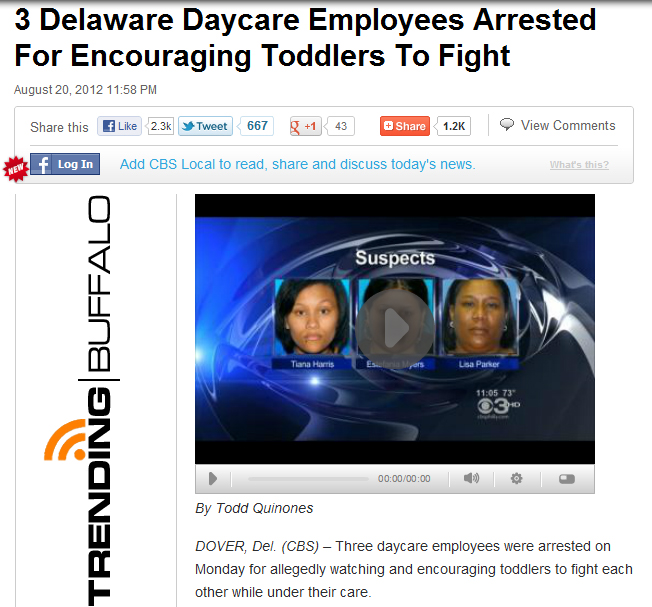
Task: Toggle fullscreen icon in video player
Action: (567, 479)
